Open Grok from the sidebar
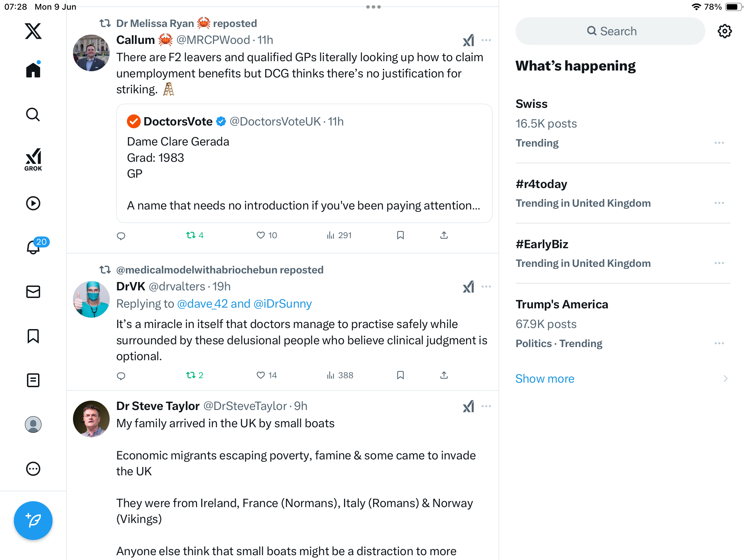 tap(33, 159)
